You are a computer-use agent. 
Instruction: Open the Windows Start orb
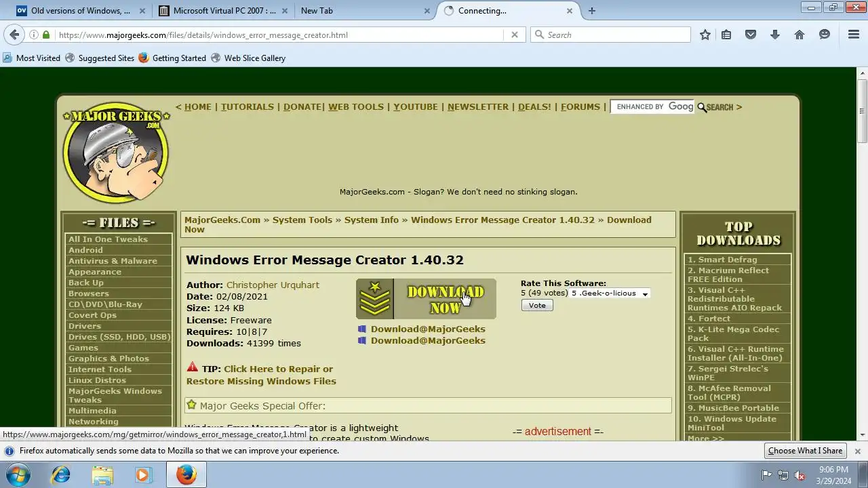click(x=18, y=474)
